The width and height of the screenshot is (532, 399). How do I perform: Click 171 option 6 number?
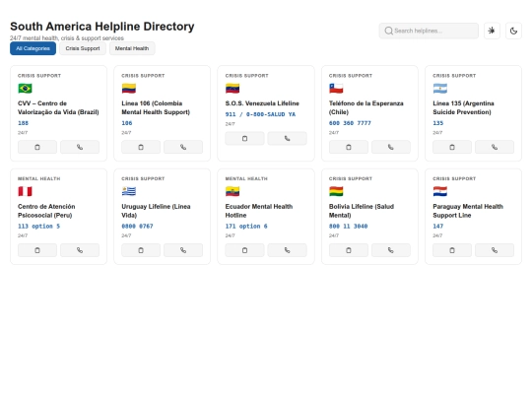[x=246, y=226]
